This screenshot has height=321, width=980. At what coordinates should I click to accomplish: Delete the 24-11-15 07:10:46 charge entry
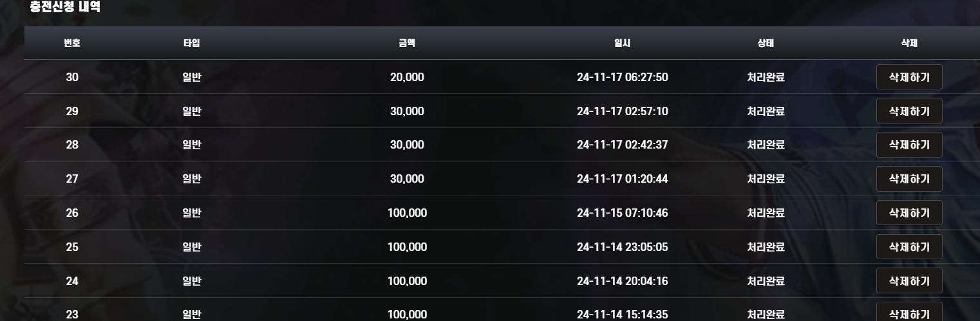coord(909,213)
